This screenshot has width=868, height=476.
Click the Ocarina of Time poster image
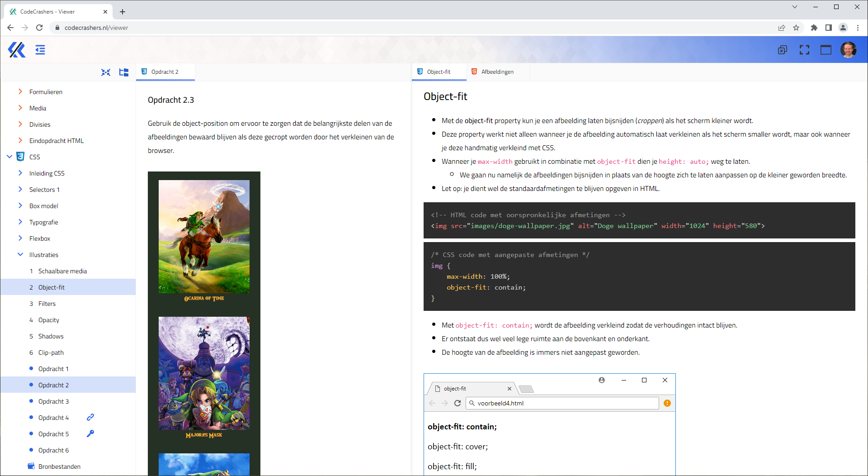click(x=204, y=236)
